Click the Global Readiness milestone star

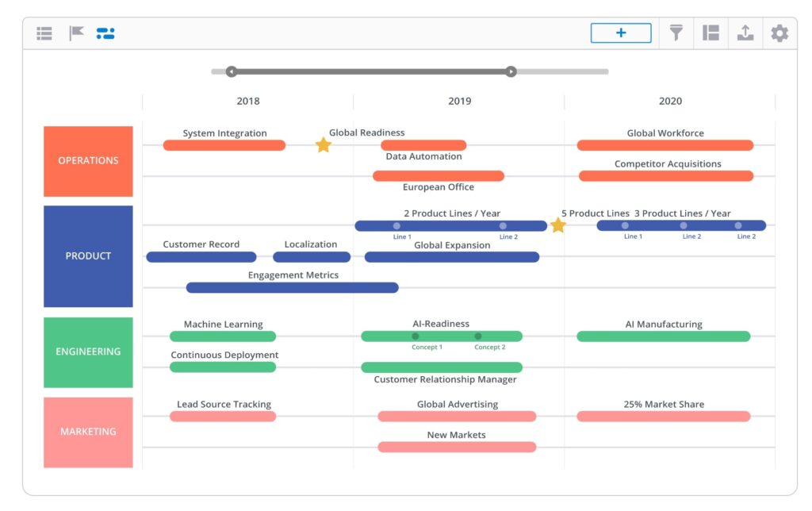tap(323, 144)
